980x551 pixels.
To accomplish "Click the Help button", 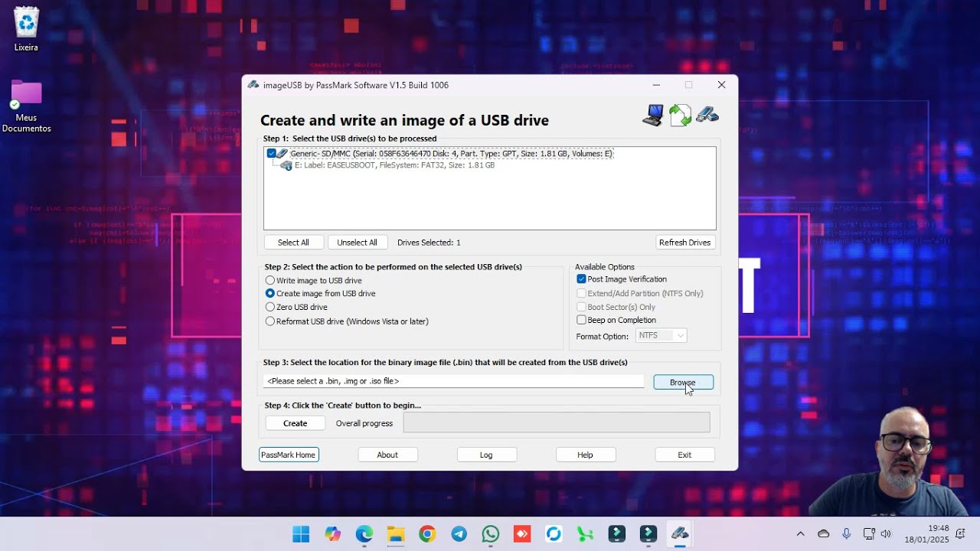I will point(585,455).
